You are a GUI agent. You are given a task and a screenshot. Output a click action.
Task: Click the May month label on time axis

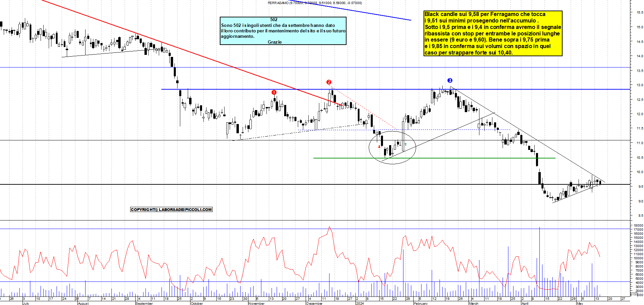click(x=580, y=303)
